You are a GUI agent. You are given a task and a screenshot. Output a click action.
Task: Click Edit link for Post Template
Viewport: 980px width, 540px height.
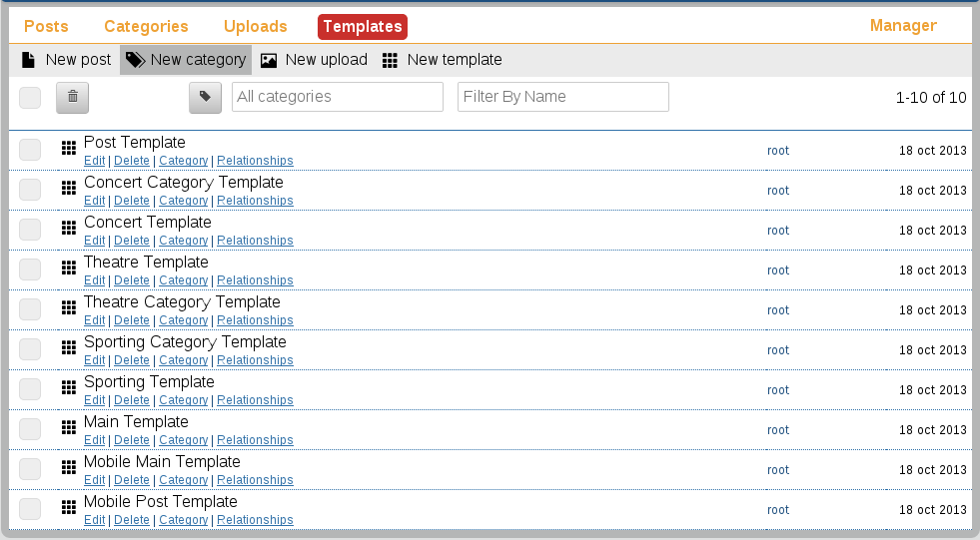coord(94,161)
